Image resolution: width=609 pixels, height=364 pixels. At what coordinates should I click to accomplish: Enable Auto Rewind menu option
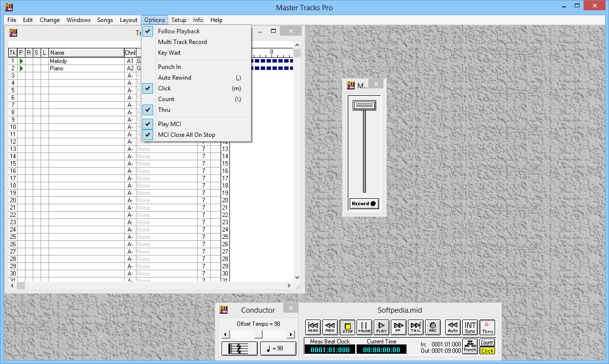197,78
